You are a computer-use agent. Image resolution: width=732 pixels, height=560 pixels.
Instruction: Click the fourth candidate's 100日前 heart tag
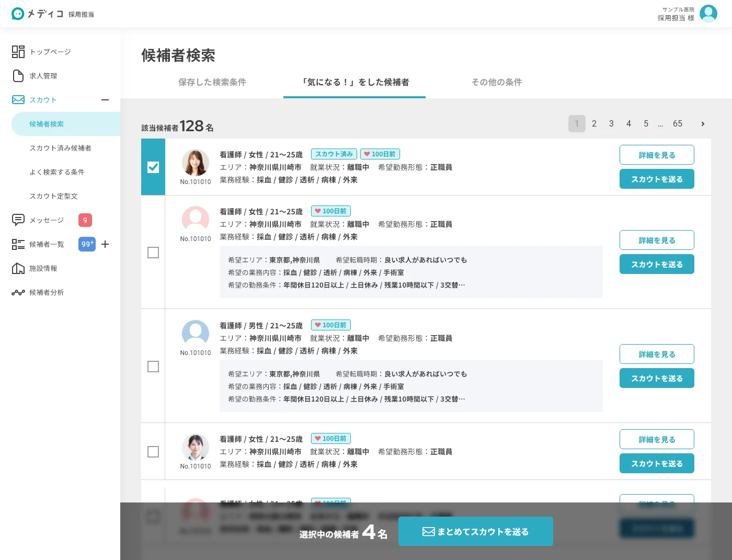click(x=331, y=438)
